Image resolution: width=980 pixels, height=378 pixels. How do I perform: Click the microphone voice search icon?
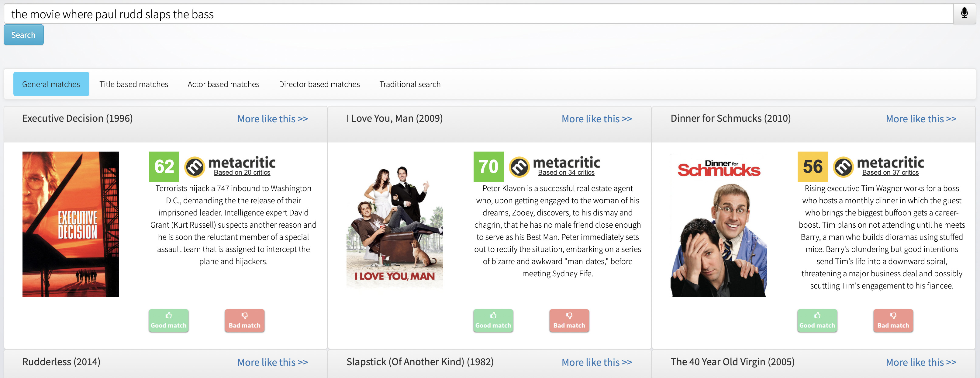tap(964, 14)
